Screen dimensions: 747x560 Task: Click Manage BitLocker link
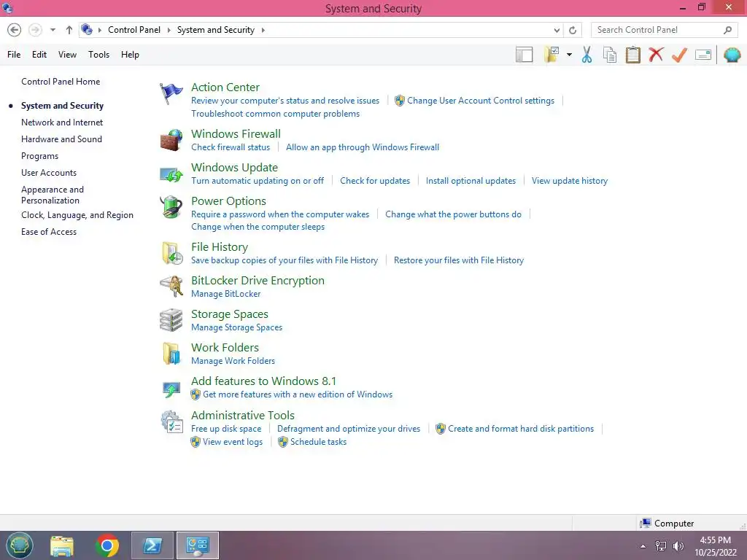[226, 294]
